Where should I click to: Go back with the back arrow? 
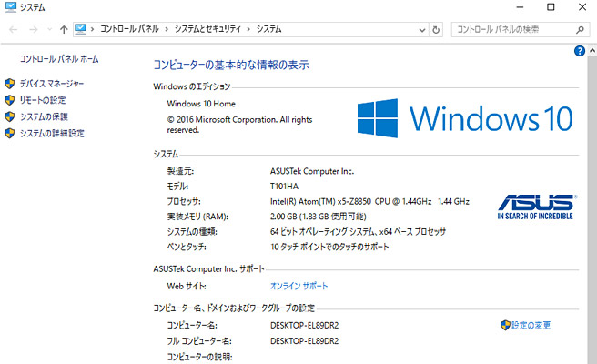(x=14, y=30)
